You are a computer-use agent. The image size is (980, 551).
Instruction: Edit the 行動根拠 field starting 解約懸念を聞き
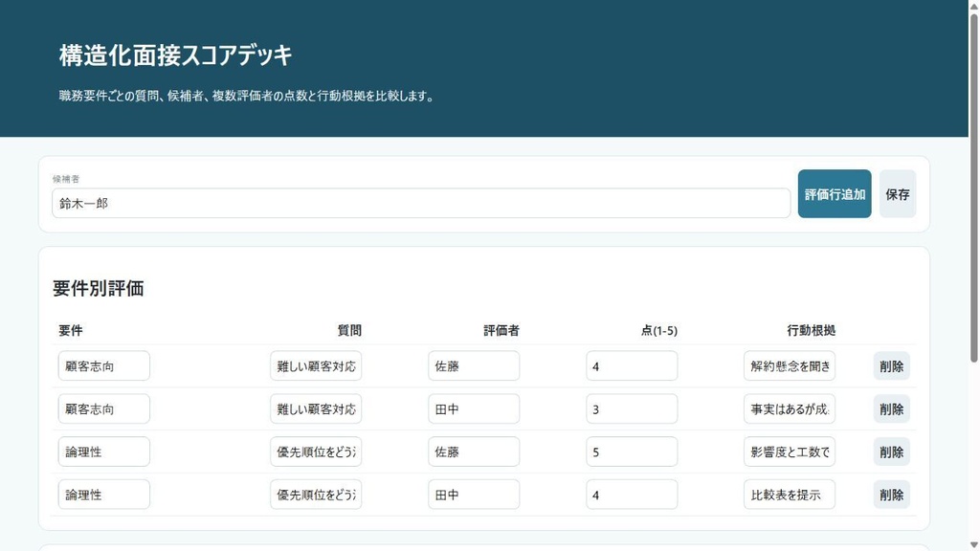790,366
